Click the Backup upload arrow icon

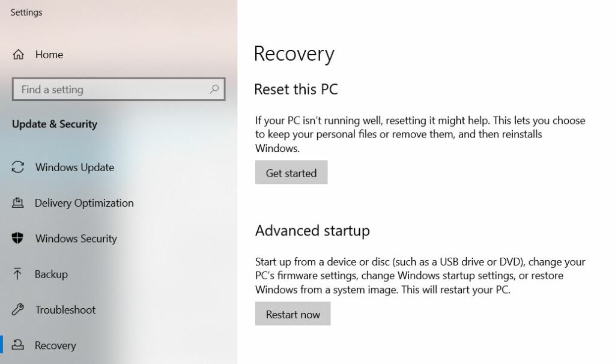[18, 274]
